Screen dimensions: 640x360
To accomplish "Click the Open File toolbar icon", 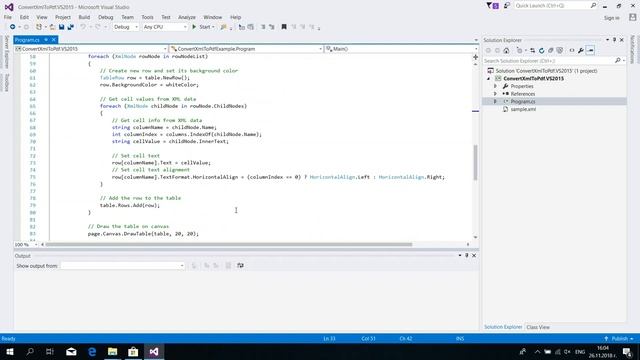I will coord(52,27).
